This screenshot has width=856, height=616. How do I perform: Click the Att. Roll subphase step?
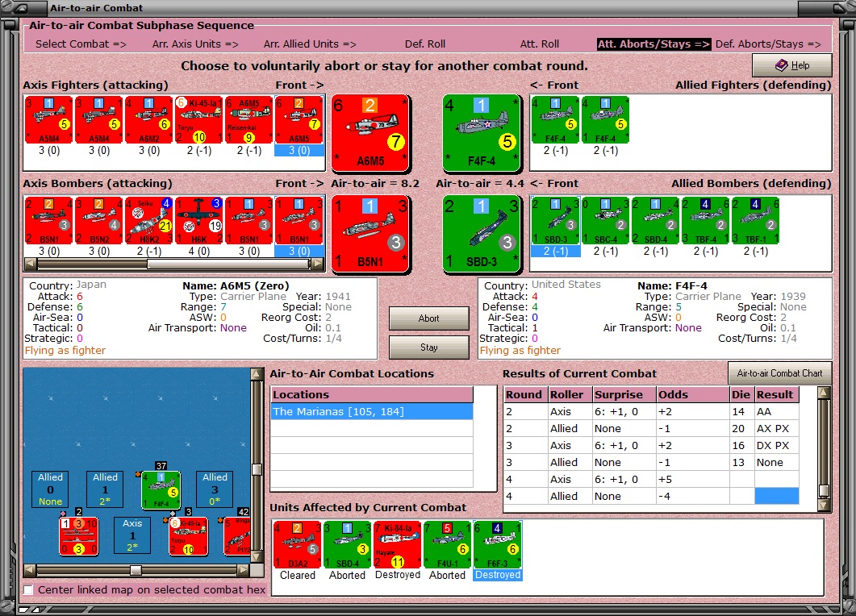coord(540,44)
